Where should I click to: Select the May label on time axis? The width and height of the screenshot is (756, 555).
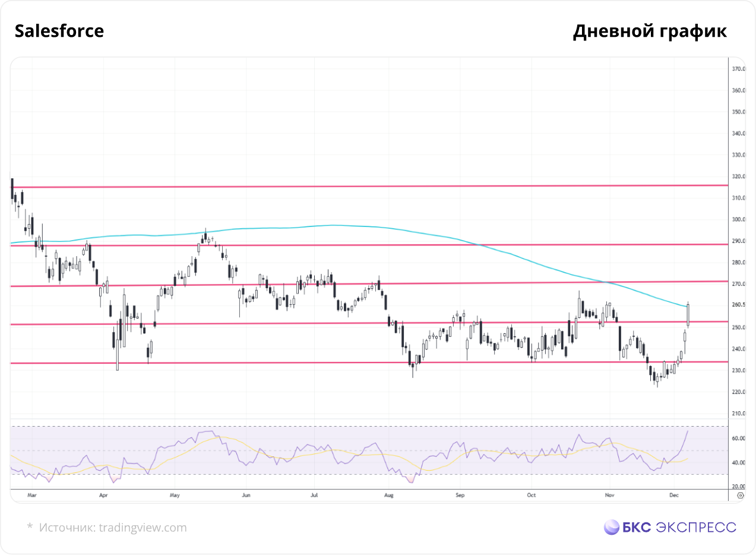pos(174,494)
